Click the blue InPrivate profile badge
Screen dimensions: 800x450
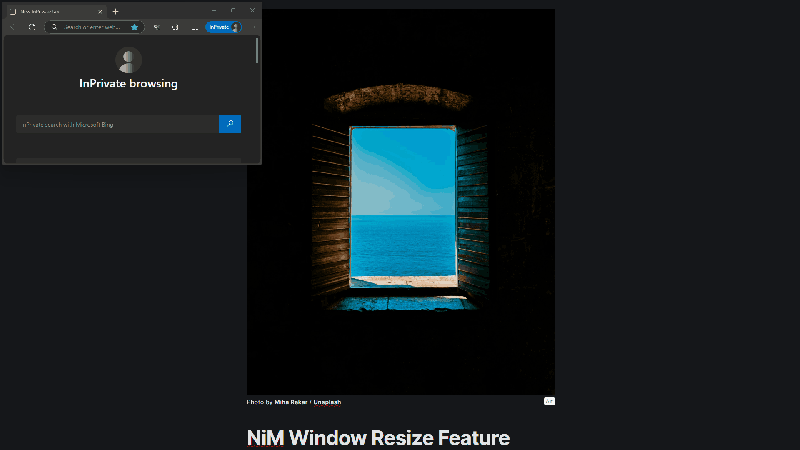tap(223, 27)
